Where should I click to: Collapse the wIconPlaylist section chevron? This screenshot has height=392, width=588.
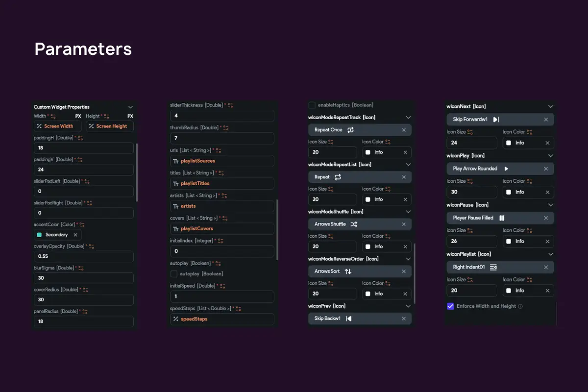pyautogui.click(x=551, y=254)
